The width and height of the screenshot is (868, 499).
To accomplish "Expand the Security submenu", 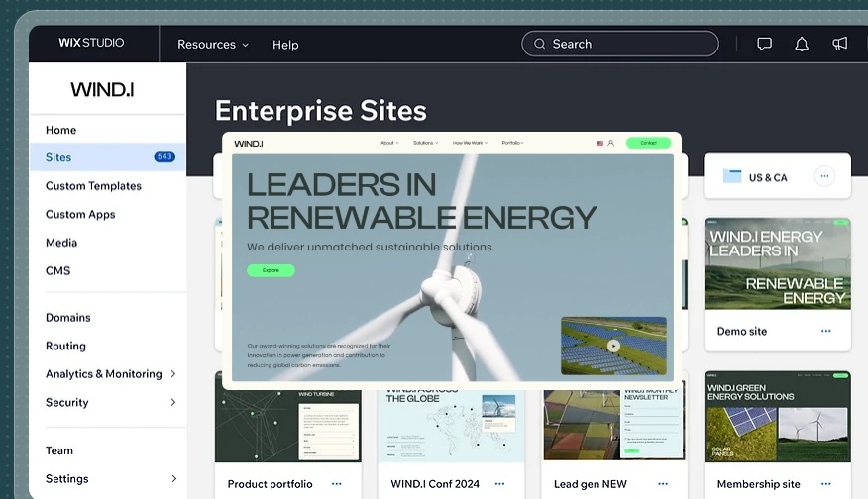I will [x=173, y=402].
